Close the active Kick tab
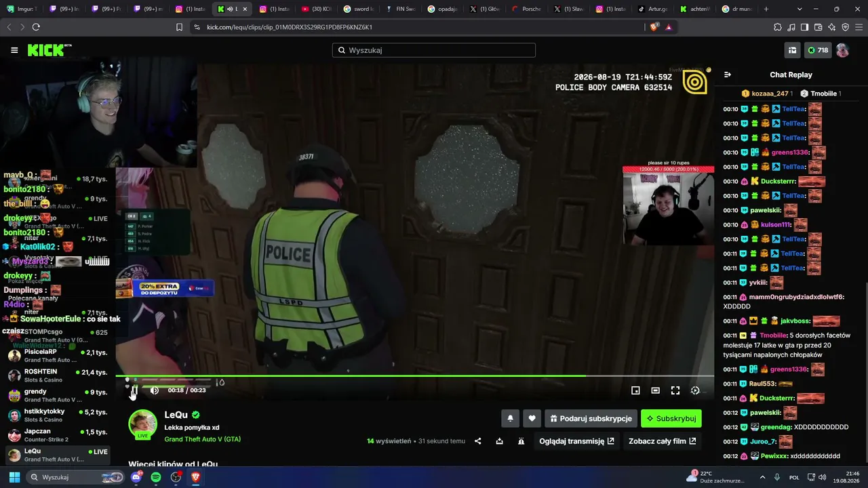This screenshot has height=488, width=868. point(245,9)
